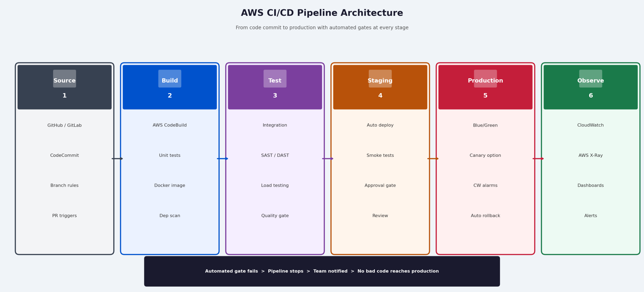Select 'Review' in Staging column

[380, 216]
